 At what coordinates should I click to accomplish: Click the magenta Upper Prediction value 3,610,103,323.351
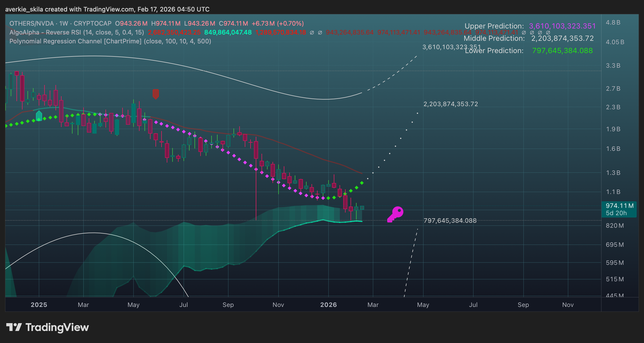[562, 26]
